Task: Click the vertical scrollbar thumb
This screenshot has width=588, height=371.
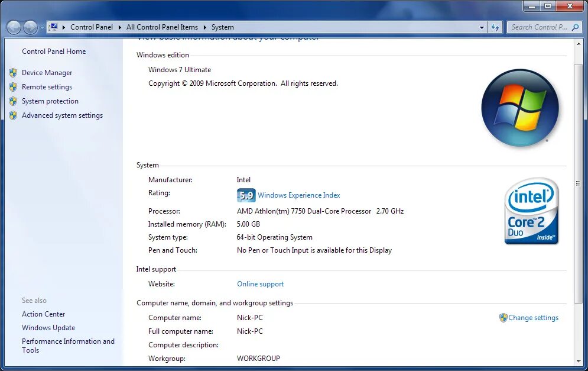Action: click(x=578, y=183)
